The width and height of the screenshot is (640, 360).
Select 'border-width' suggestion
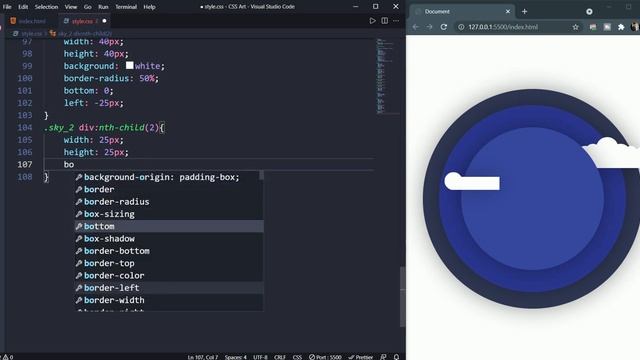tap(169, 300)
